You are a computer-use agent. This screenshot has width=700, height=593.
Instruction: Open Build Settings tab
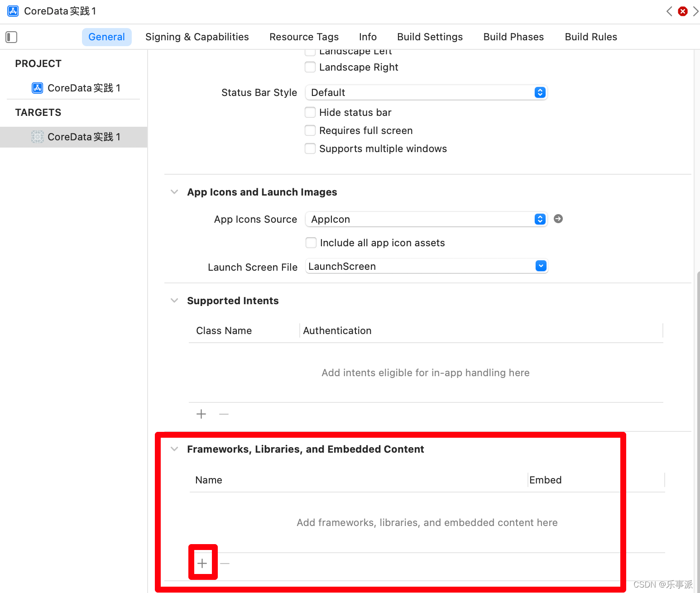[x=430, y=37]
